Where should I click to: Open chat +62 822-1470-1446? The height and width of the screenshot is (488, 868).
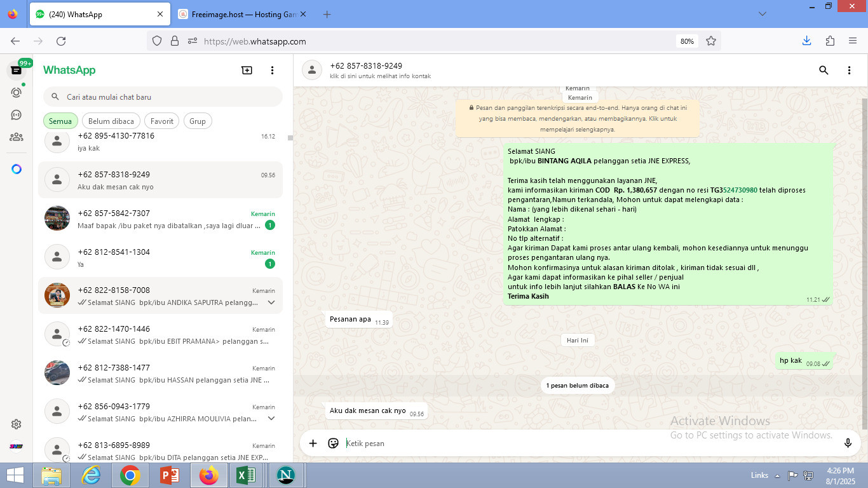point(160,335)
